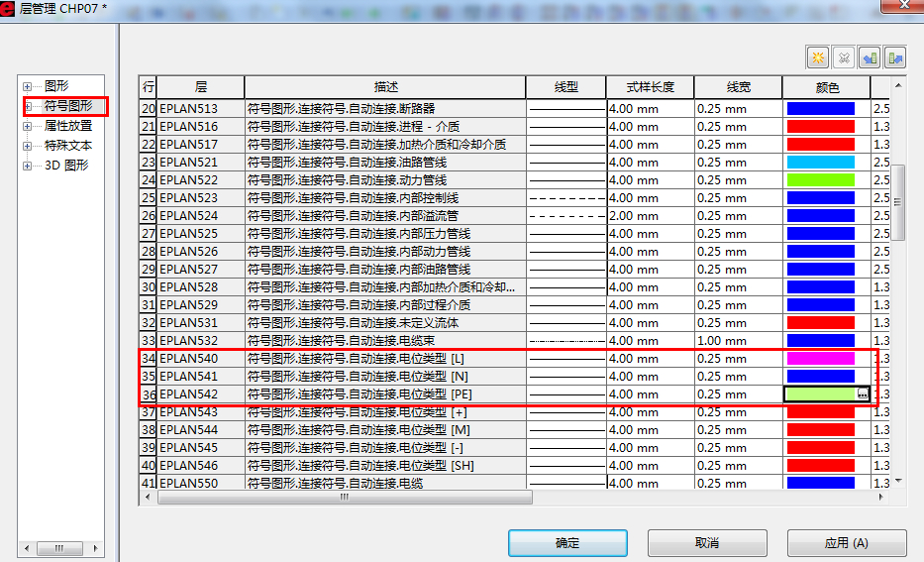Click the dash-dot line type of EPLAN532
The height and width of the screenshot is (562, 924).
[x=566, y=341]
